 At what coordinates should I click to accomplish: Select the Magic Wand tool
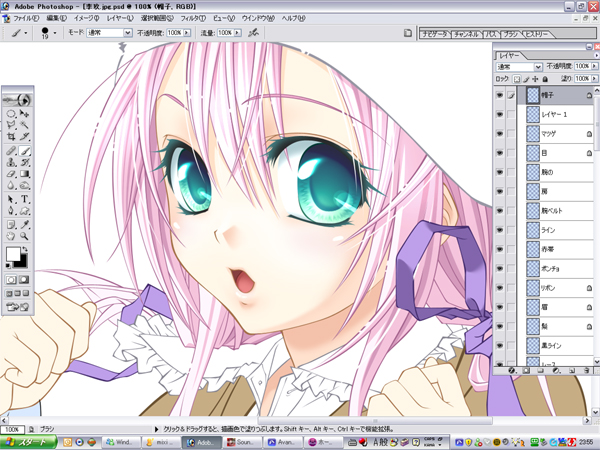[x=24, y=125]
